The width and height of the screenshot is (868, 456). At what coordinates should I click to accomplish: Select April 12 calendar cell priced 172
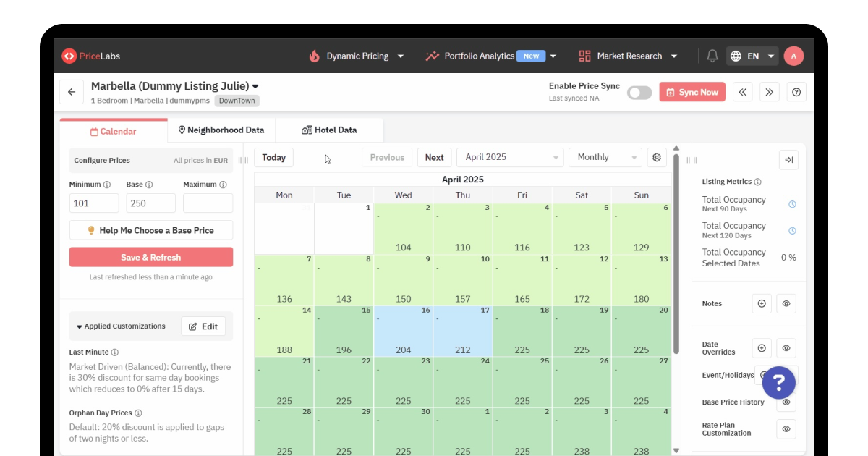point(582,280)
